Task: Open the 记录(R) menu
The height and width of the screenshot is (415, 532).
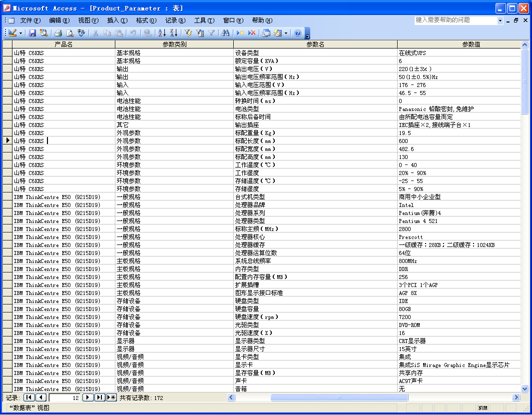Action: pos(175,20)
